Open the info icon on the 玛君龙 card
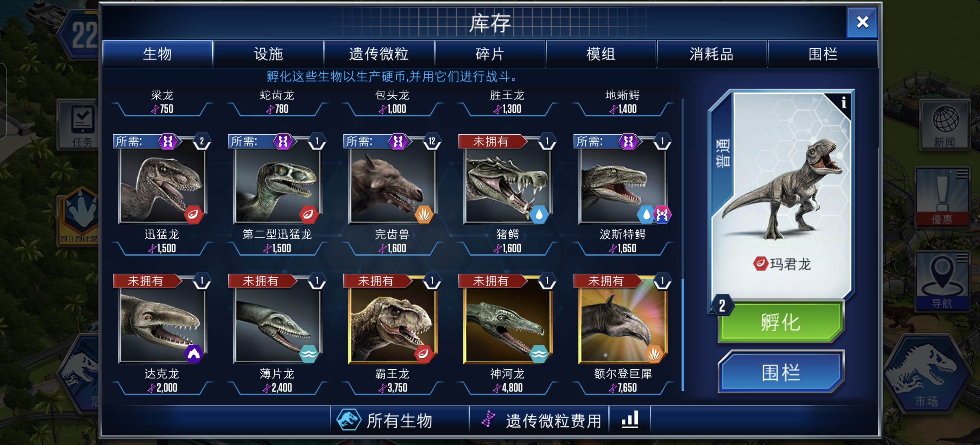Image resolution: width=980 pixels, height=445 pixels. point(843,103)
